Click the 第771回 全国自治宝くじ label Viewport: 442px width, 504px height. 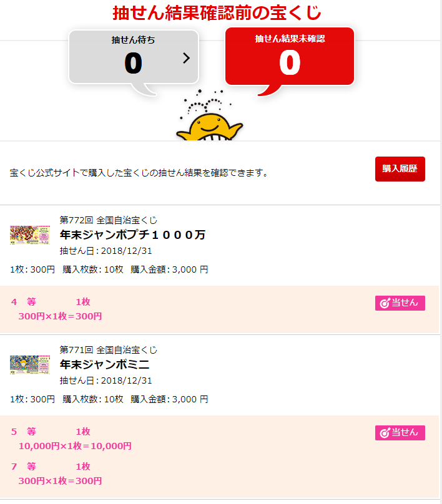tap(109, 350)
